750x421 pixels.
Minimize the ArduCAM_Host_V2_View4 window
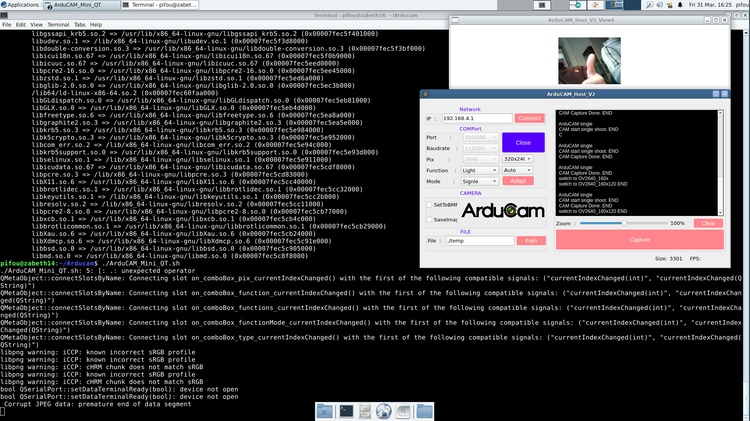707,20
